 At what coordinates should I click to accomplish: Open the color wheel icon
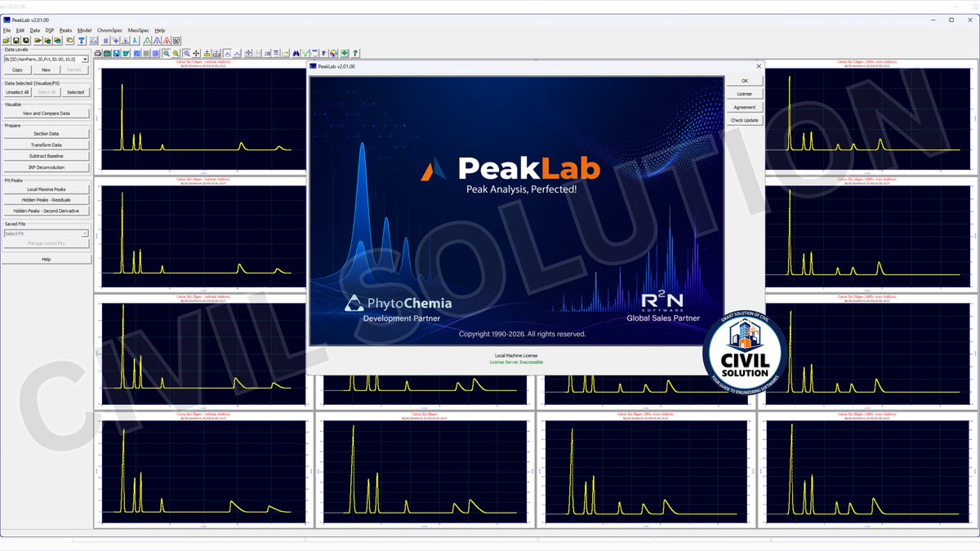point(334,54)
